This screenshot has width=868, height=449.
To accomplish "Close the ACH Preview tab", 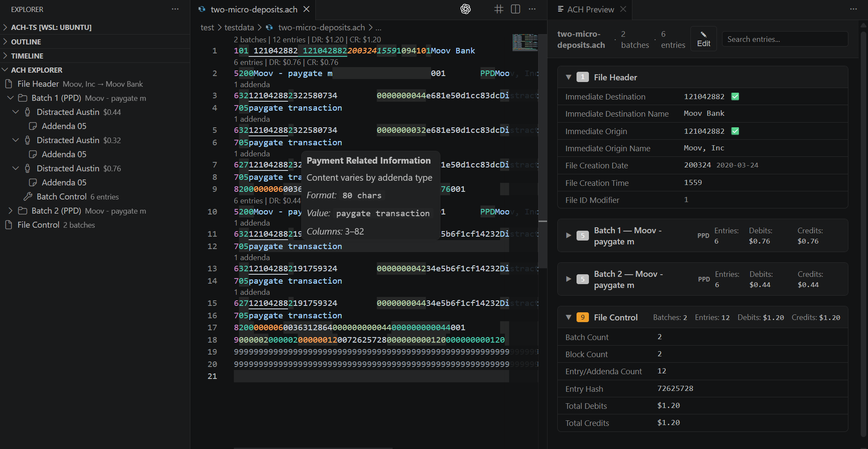I will tap(623, 9).
